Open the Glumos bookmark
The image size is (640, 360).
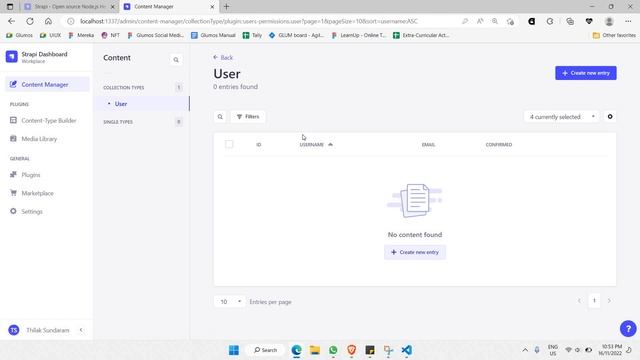pyautogui.click(x=20, y=36)
